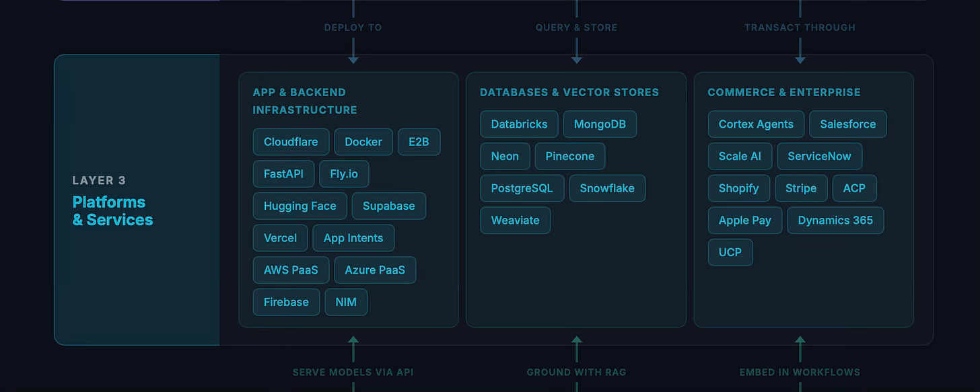
Task: Click the Snowflake chip
Action: pos(607,188)
